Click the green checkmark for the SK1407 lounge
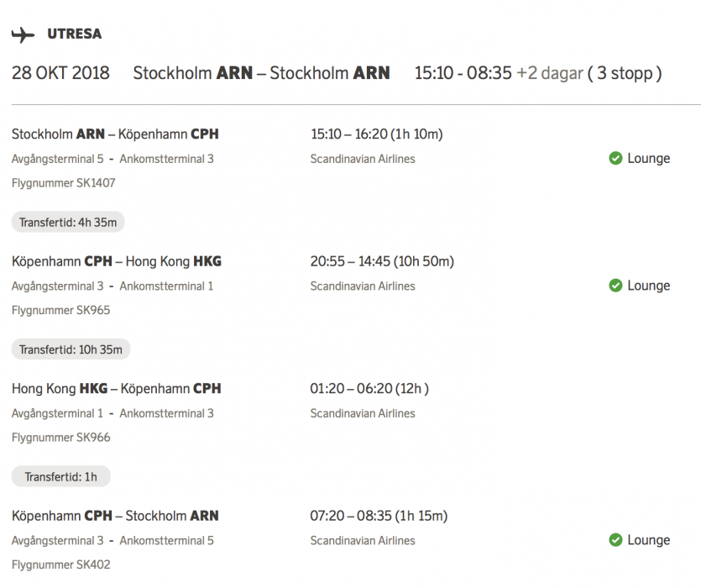This screenshot has height=588, width=701. click(x=615, y=158)
